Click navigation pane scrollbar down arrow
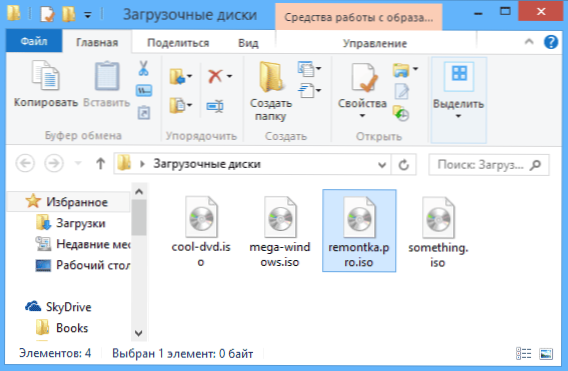568x371 pixels. tap(139, 333)
